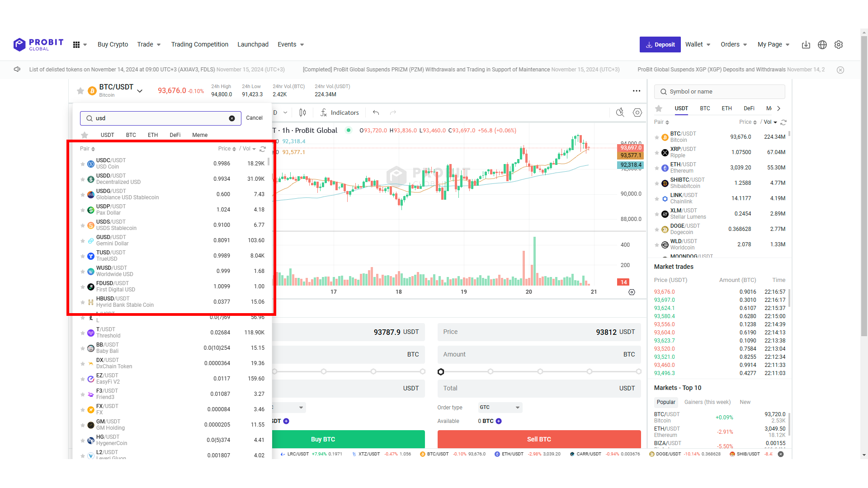Open the Buy Crypto link
The height and width of the screenshot is (488, 868).
(x=113, y=44)
